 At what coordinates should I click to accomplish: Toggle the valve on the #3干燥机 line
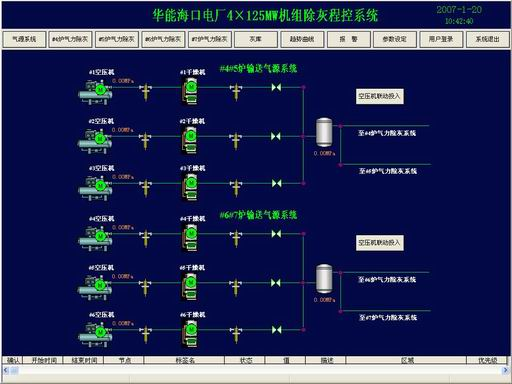point(276,183)
